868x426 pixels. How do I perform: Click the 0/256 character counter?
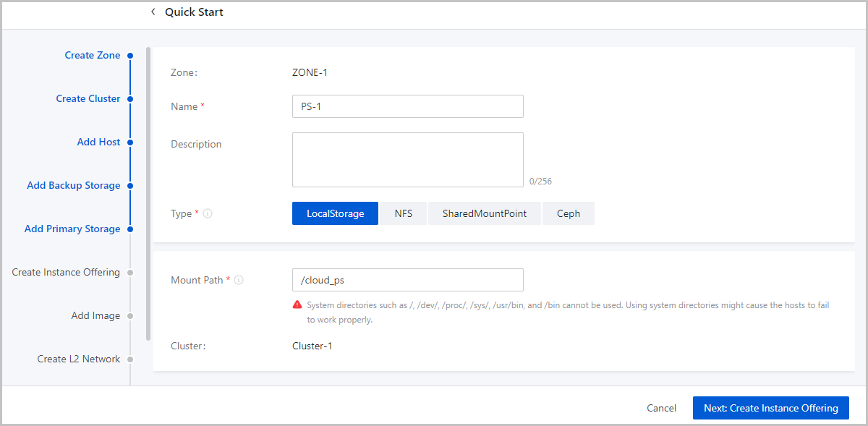pyautogui.click(x=540, y=182)
